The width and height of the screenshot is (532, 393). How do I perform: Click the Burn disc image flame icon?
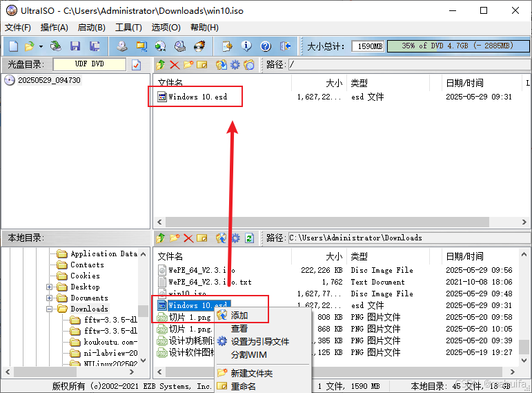[x=200, y=46]
